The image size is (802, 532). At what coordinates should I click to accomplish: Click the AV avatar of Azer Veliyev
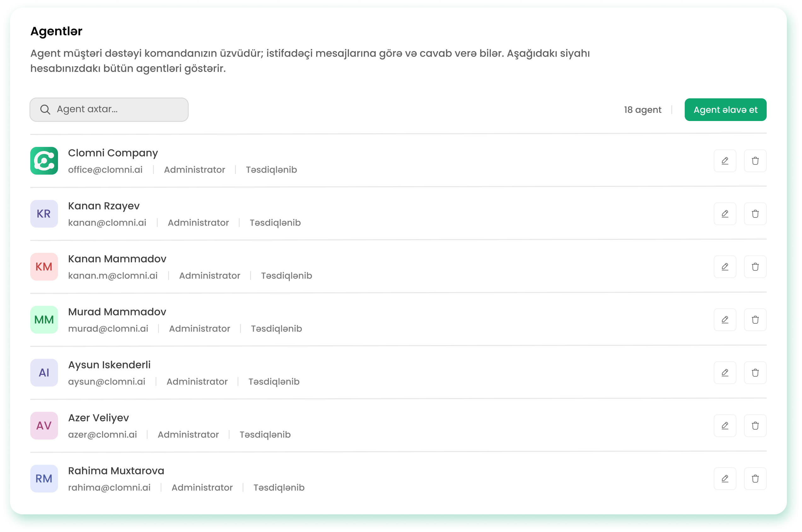[44, 425]
